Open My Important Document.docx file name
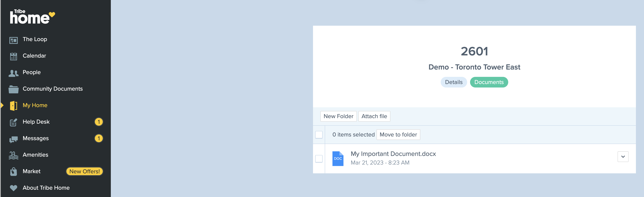 393,154
